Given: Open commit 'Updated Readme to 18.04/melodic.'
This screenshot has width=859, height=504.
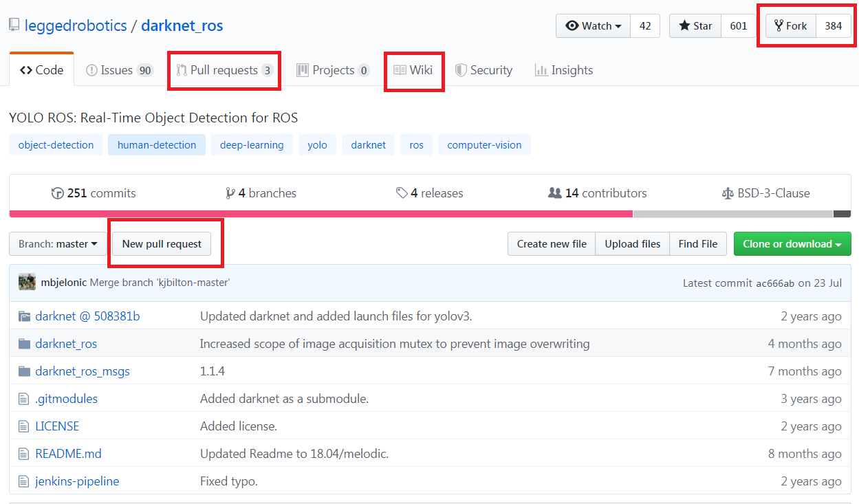Looking at the screenshot, I should click(x=294, y=454).
